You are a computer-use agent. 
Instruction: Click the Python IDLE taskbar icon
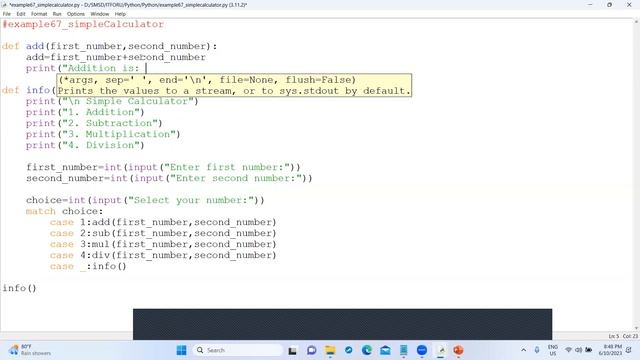[x=441, y=350]
